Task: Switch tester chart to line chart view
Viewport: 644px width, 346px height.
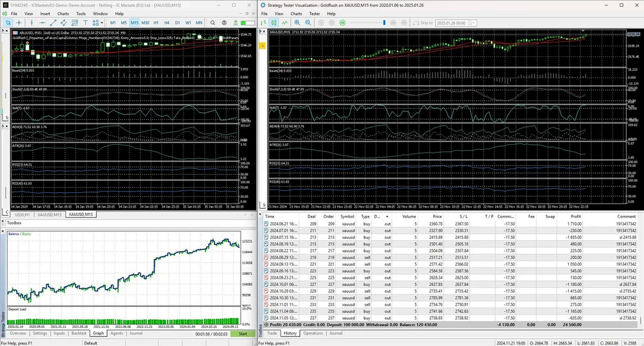Action: (x=285, y=23)
